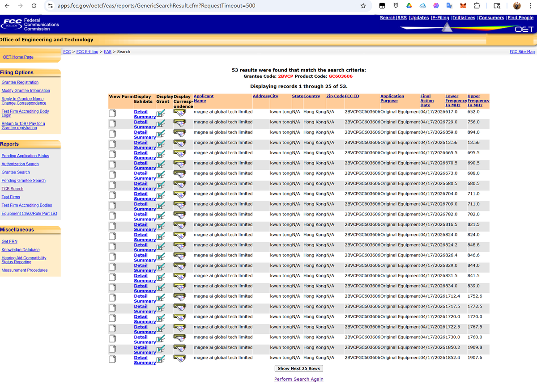Open Initiatives in top navigation
537x392 pixels.
(464, 17)
